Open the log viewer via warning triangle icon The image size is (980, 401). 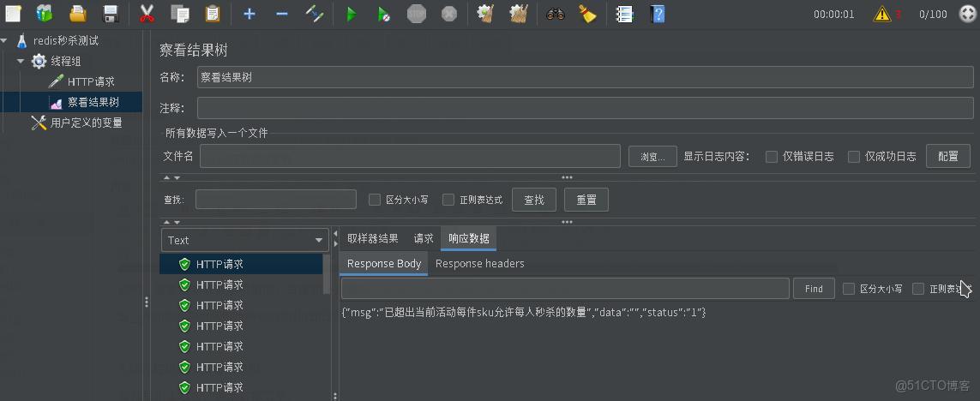pos(882,14)
